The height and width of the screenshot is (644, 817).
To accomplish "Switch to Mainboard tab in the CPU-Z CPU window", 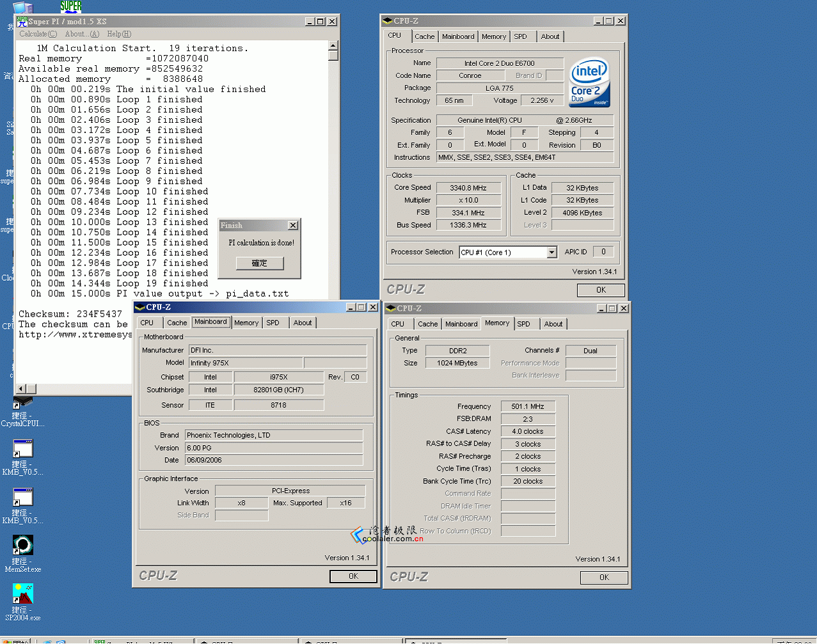I will coord(458,36).
